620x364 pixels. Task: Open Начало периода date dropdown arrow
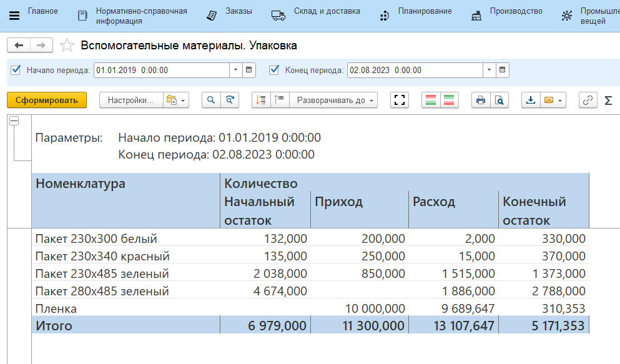[235, 70]
